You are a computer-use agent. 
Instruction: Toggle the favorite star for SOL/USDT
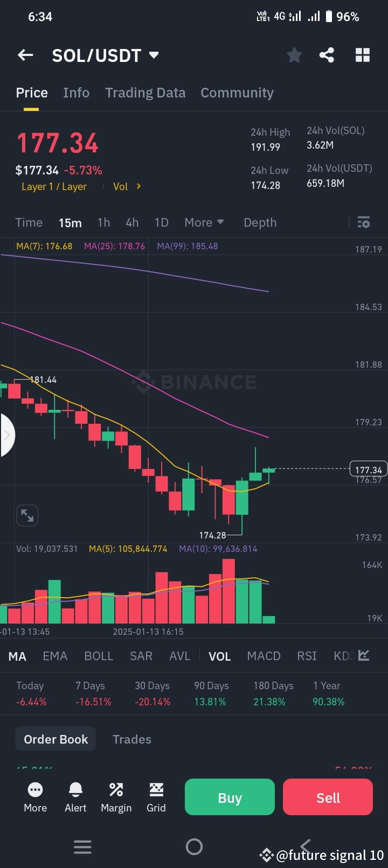coord(294,54)
